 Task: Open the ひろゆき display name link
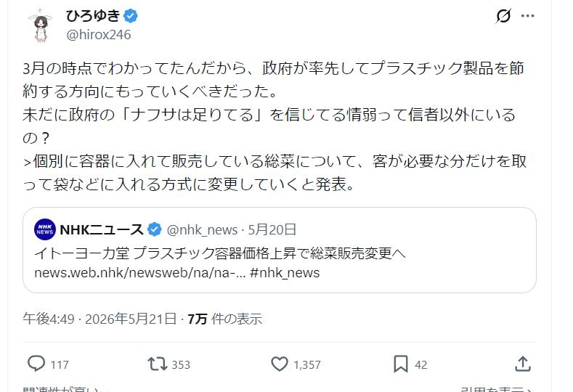point(93,16)
